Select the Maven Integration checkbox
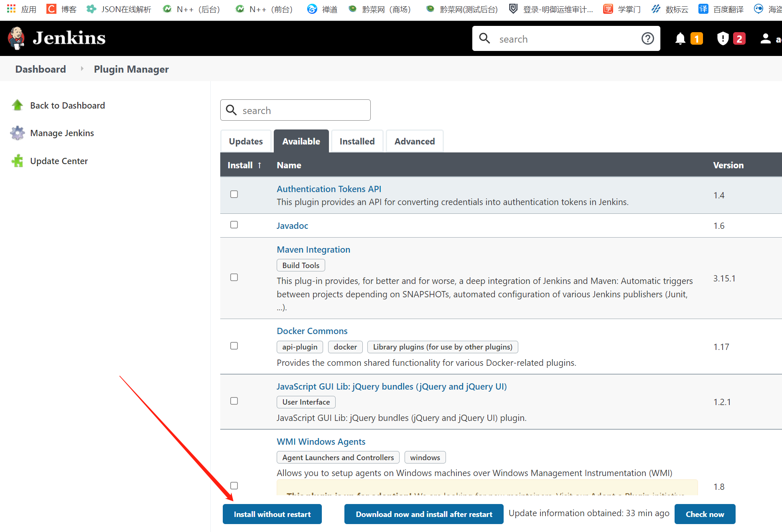 (x=234, y=277)
